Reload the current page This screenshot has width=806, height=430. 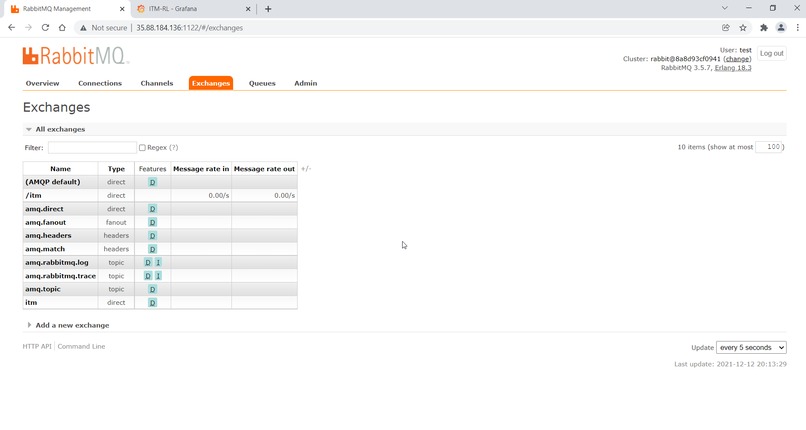pos(45,28)
